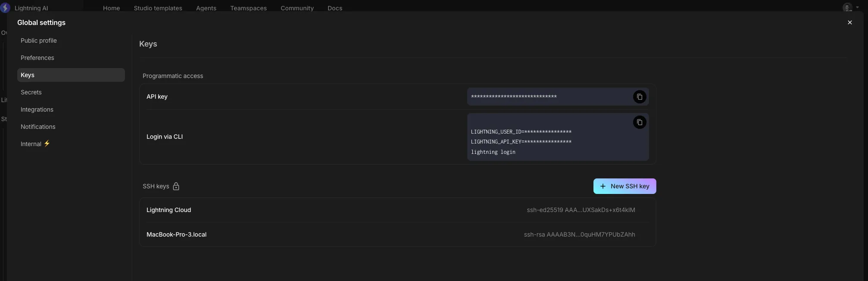Add a New SSH key
The height and width of the screenshot is (281, 868).
point(624,186)
